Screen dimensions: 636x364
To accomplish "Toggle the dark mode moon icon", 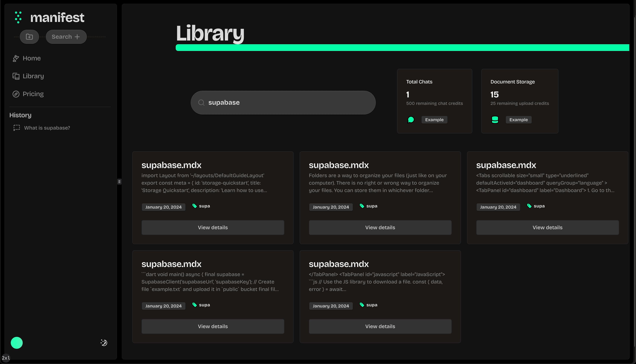I will tap(104, 342).
